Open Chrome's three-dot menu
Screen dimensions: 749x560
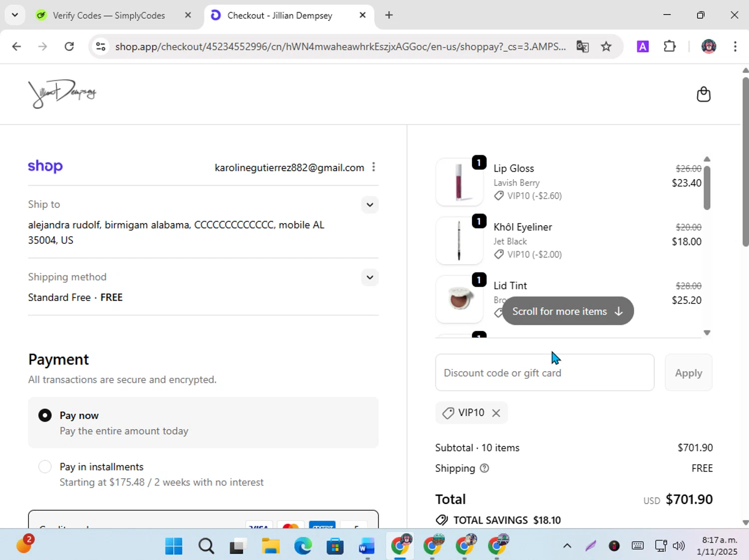[x=735, y=46]
